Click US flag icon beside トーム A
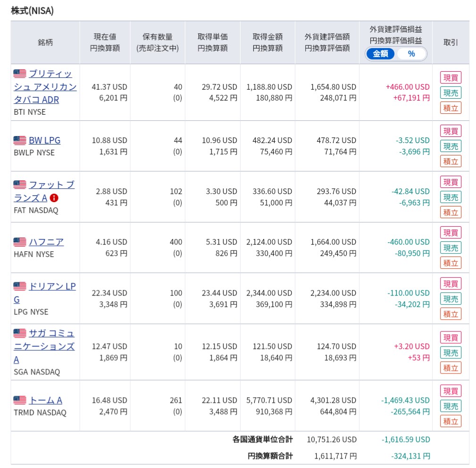The height and width of the screenshot is (468, 476). coord(20,400)
